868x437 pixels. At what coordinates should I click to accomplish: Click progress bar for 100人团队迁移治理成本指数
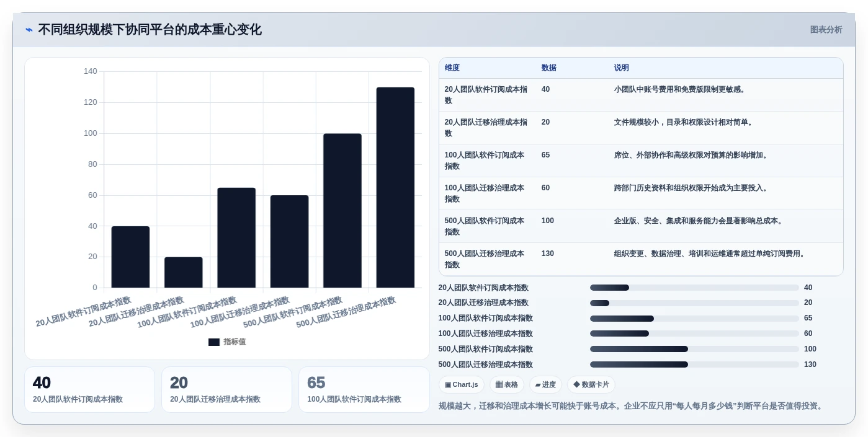pos(694,333)
